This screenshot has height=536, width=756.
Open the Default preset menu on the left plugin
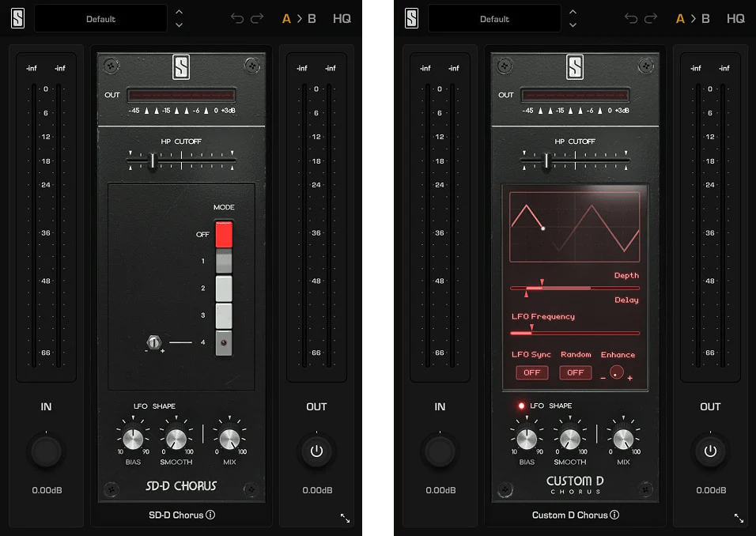pos(100,17)
